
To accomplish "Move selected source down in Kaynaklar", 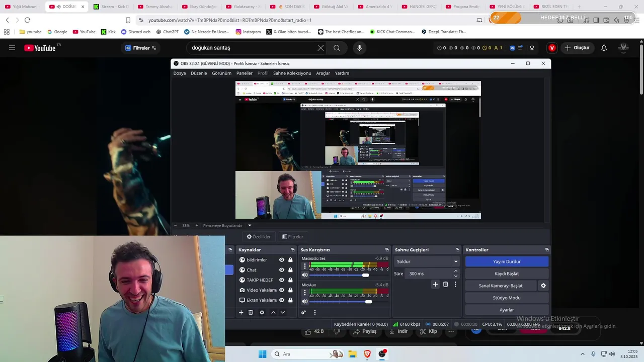I will pyautogui.click(x=283, y=312).
